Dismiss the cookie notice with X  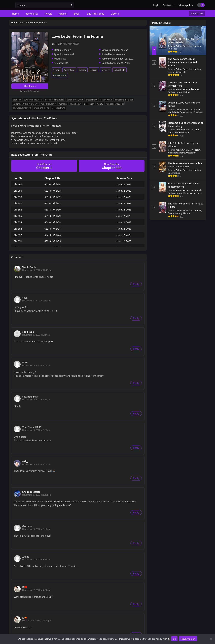tap(211, 639)
